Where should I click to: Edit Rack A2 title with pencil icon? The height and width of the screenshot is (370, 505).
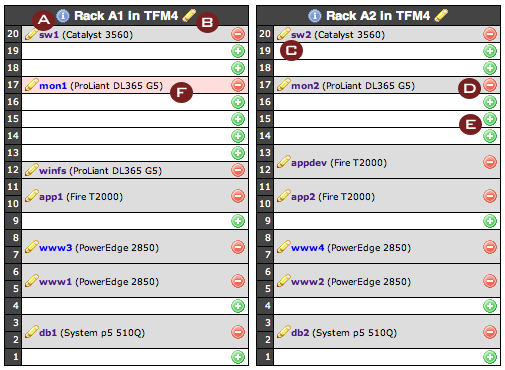(x=441, y=15)
